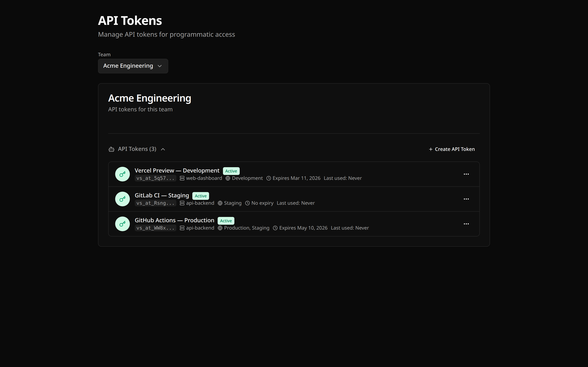Toggle the Active badge on Vercel Preview token
The width and height of the screenshot is (588, 367).
pyautogui.click(x=231, y=171)
